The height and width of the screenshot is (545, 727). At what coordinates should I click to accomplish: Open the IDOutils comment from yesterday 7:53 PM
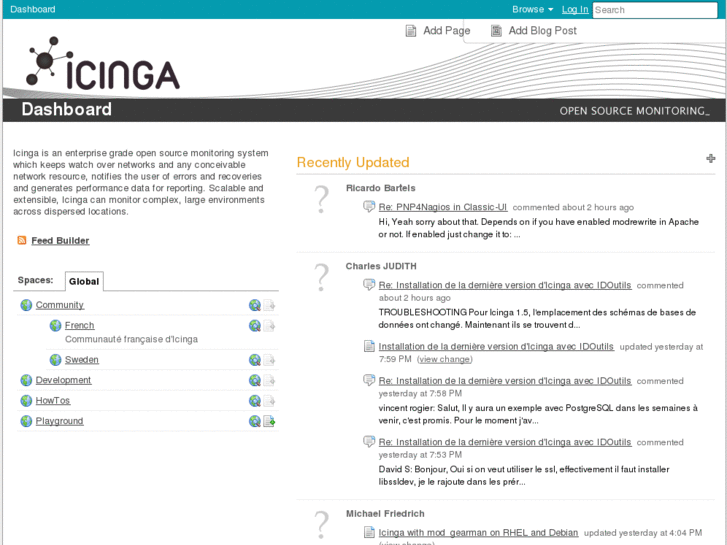(x=505, y=442)
